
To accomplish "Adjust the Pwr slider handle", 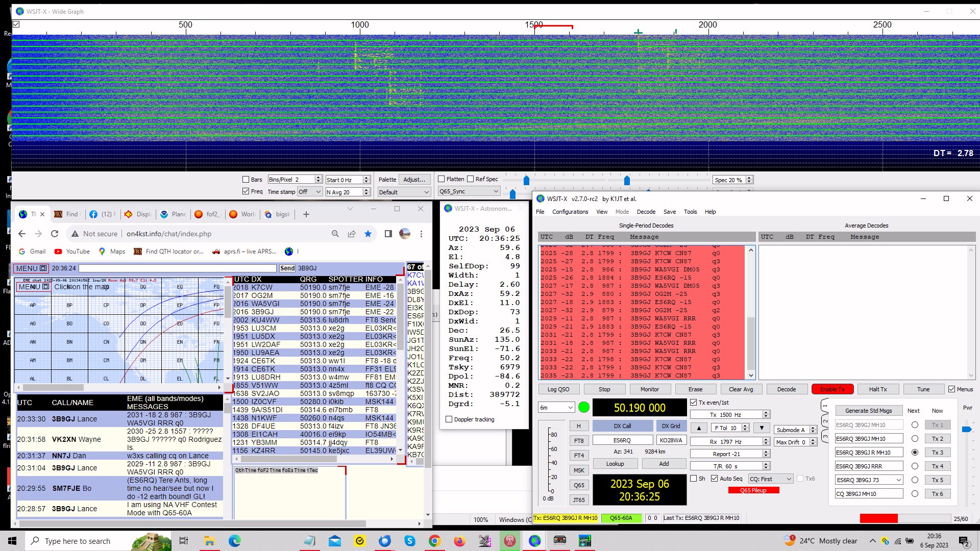I will coord(966,430).
